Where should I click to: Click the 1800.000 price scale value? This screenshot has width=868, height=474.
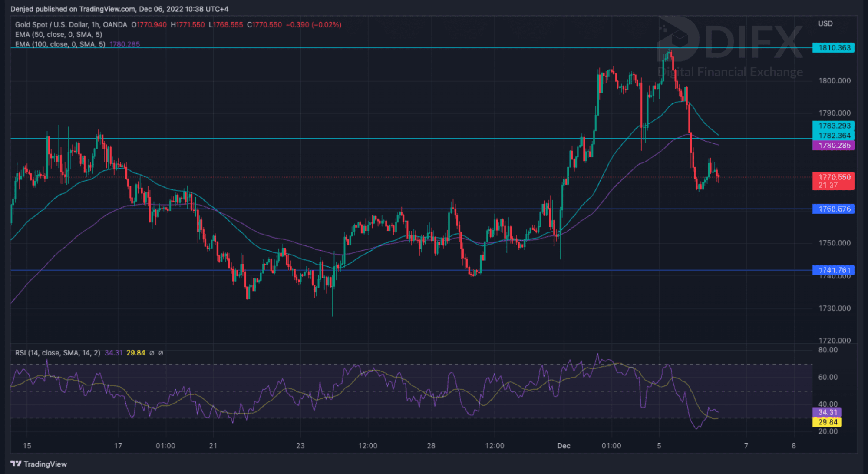[834, 80]
